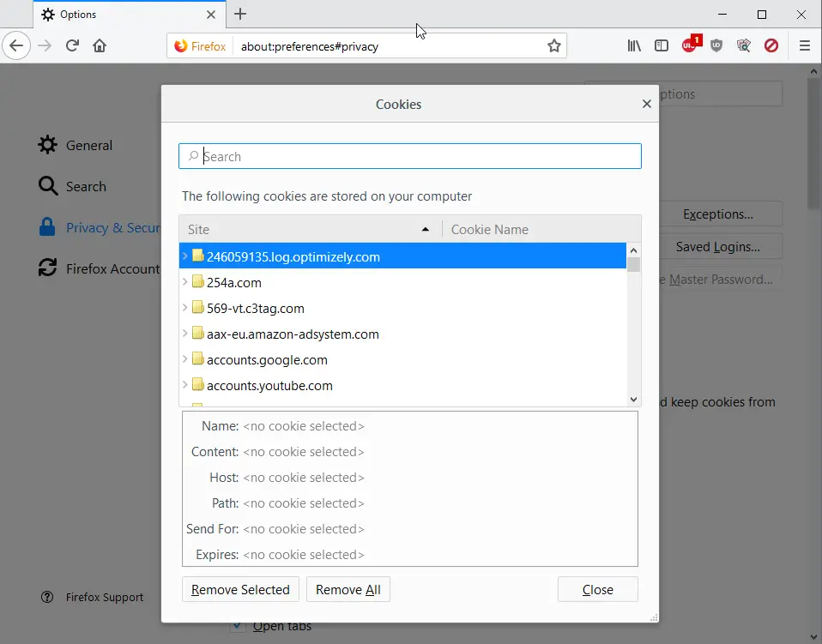Click the shield extension icon in toolbar
The image size is (822, 644).
click(x=716, y=45)
